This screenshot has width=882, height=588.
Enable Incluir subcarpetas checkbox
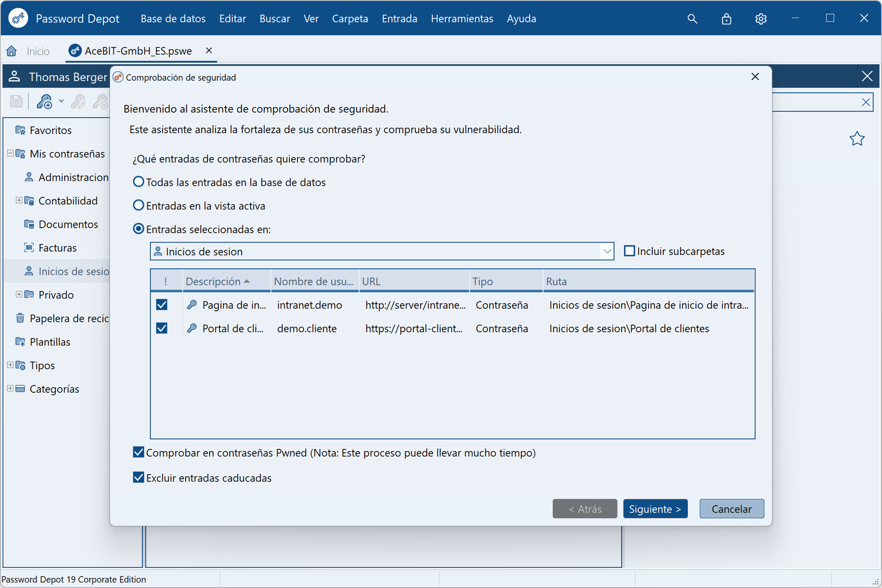click(x=629, y=251)
